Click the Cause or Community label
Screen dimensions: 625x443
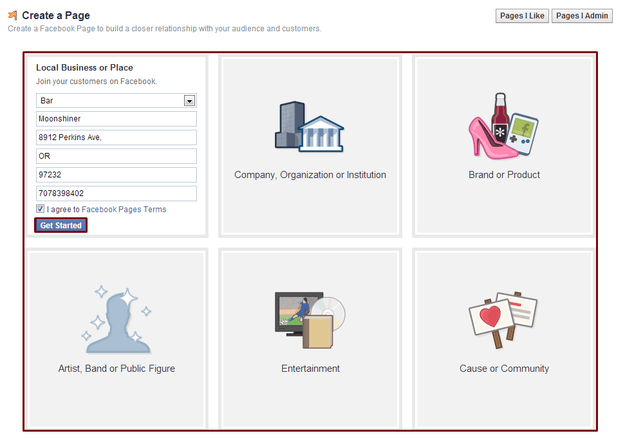(504, 368)
